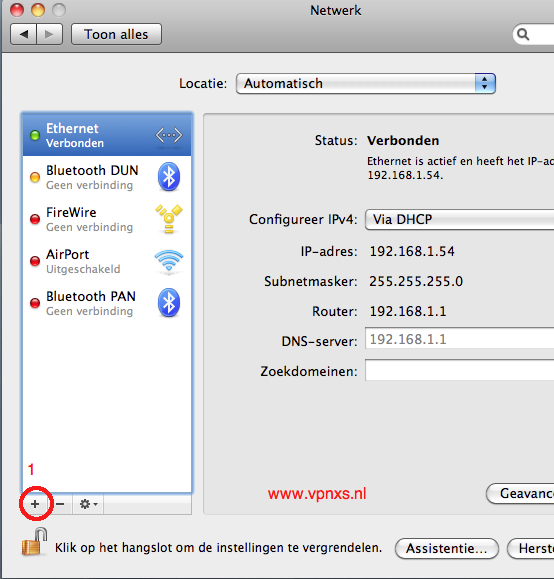554x579 pixels.
Task: Select Bluetooth DUN in the service list
Action: point(107,177)
